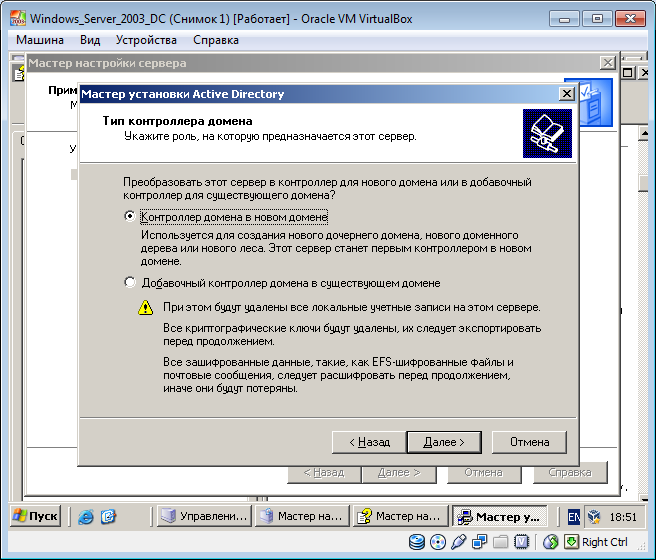Select new domain controller radio option

click(130, 216)
